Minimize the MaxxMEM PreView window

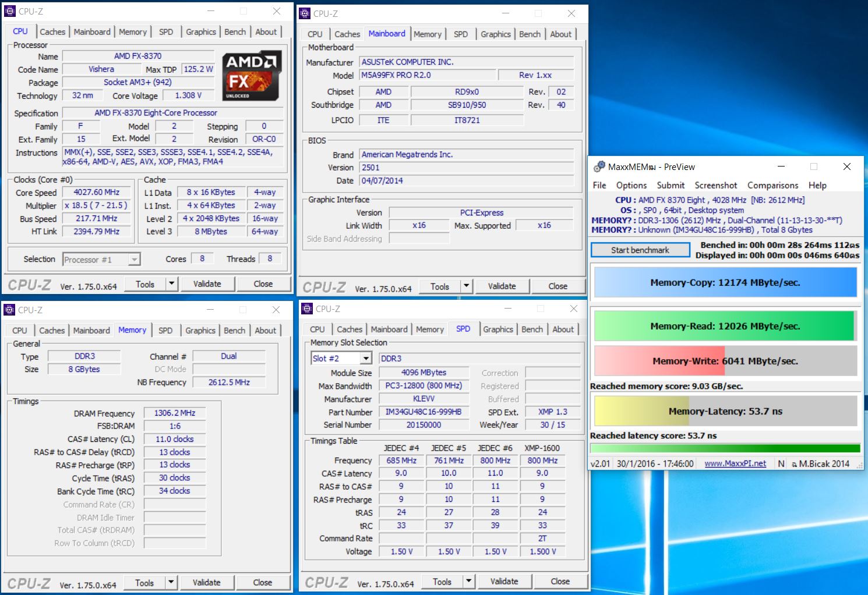(781, 167)
